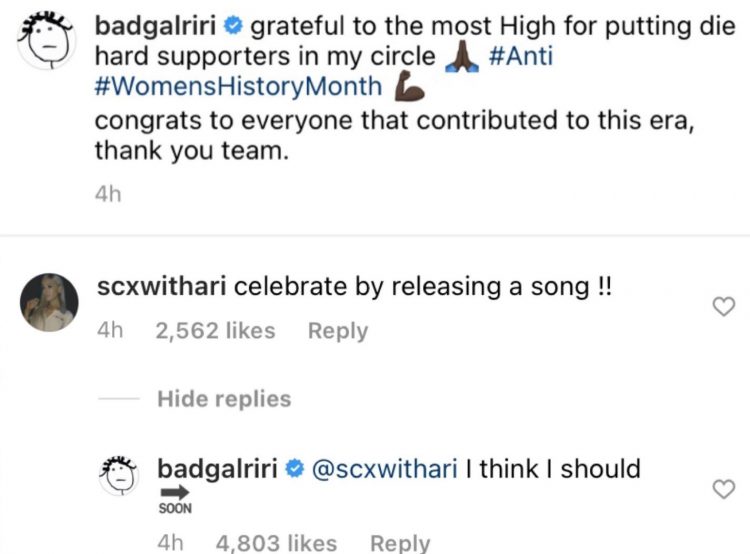This screenshot has width=750, height=554.
Task: Like the scxwithari comment with the heart
Action: point(723,308)
